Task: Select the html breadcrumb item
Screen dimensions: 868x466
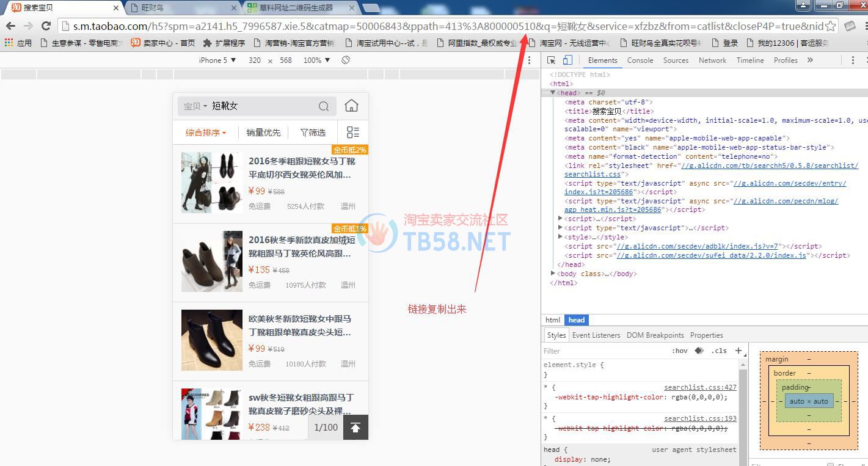Action: pos(553,320)
